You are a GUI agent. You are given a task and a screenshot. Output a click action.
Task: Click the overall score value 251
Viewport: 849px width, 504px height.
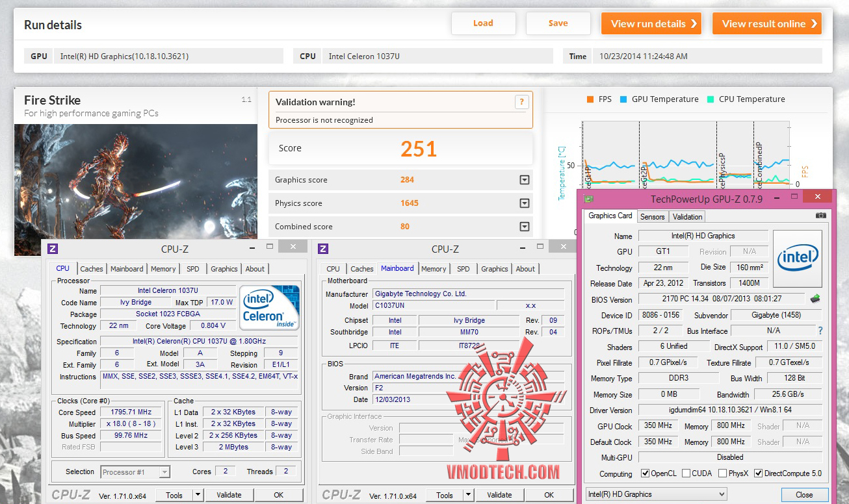point(419,149)
